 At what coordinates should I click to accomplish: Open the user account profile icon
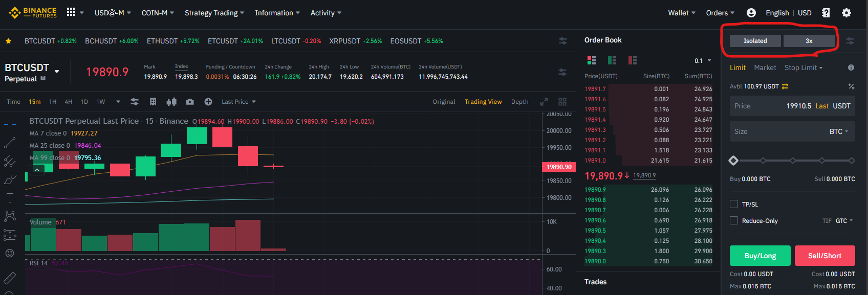[x=751, y=13]
